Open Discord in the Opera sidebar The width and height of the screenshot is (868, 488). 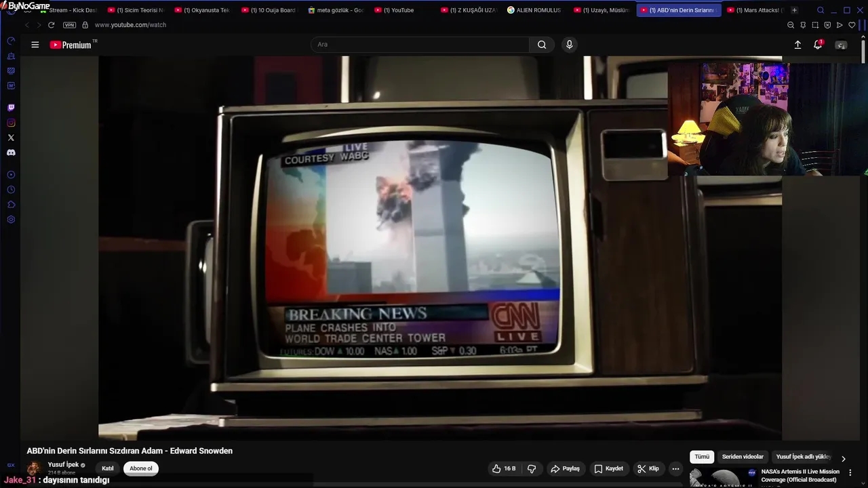tap(11, 152)
